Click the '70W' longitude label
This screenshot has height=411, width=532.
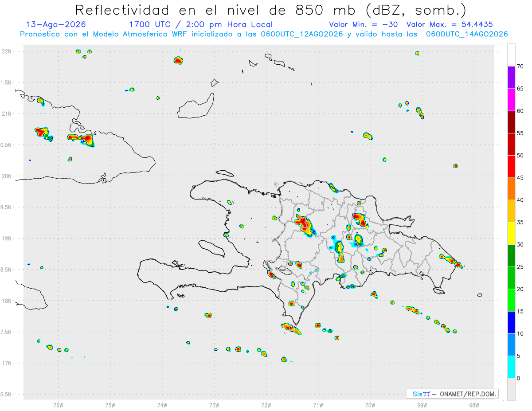370,405
